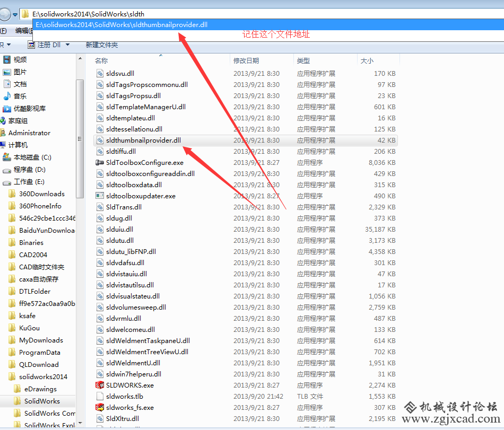Open the navigation history dropdown arrow
The width and height of the screenshot is (504, 430).
[15, 15]
